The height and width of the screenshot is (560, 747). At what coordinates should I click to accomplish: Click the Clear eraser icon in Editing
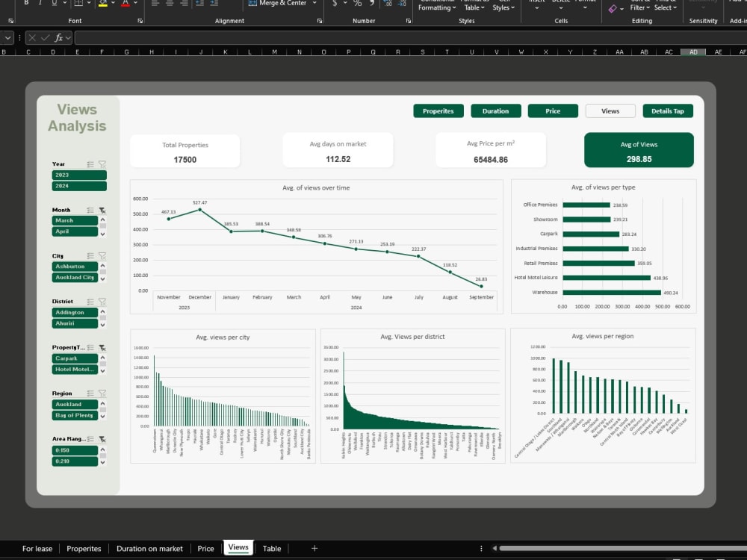point(613,8)
